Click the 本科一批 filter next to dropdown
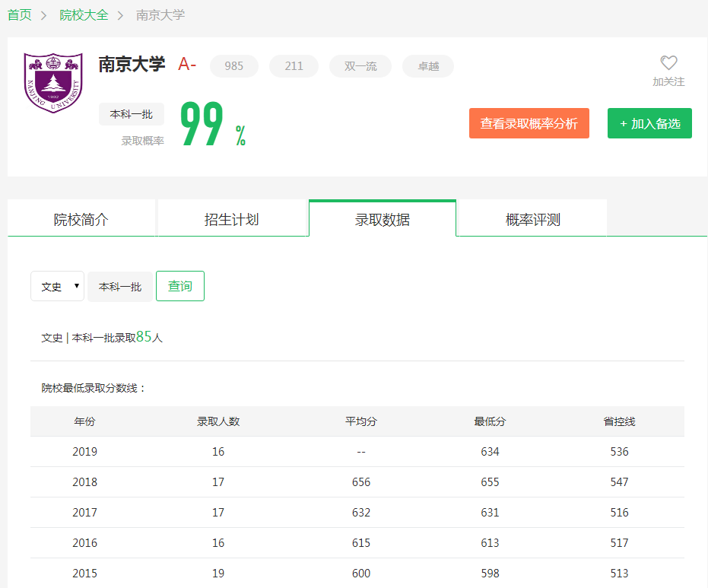 [120, 287]
